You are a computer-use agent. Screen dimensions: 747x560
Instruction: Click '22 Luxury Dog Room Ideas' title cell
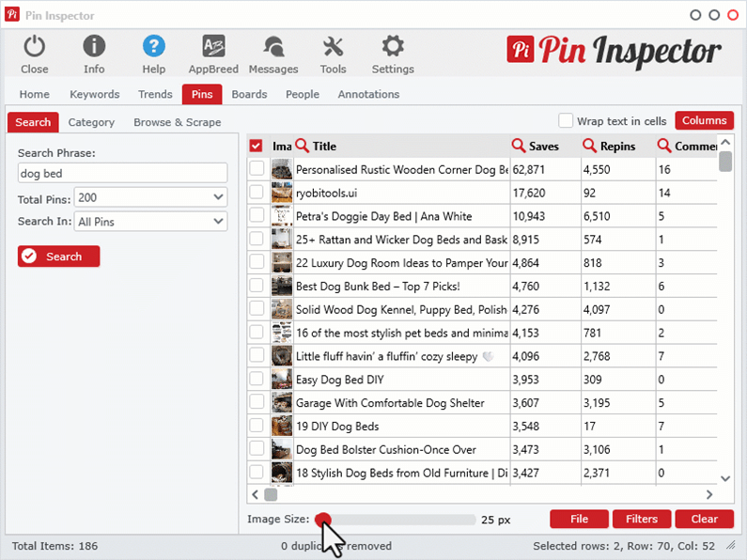[x=401, y=263]
